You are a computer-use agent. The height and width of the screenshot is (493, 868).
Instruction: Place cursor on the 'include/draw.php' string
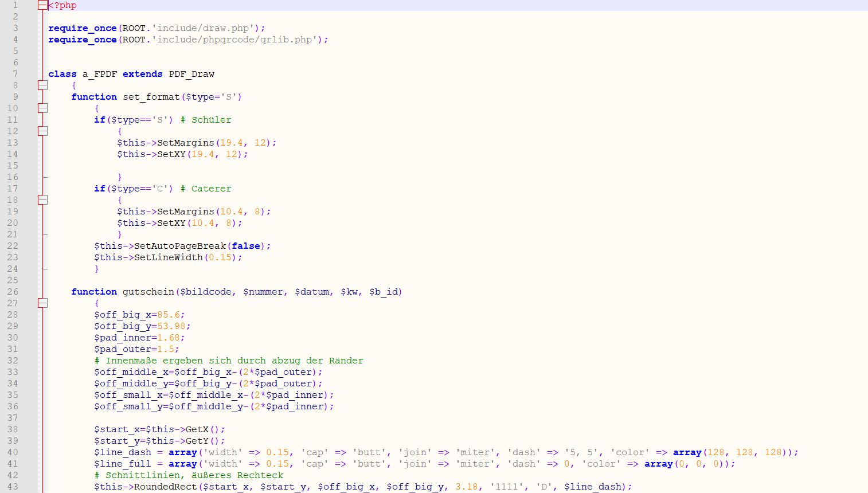coord(203,28)
